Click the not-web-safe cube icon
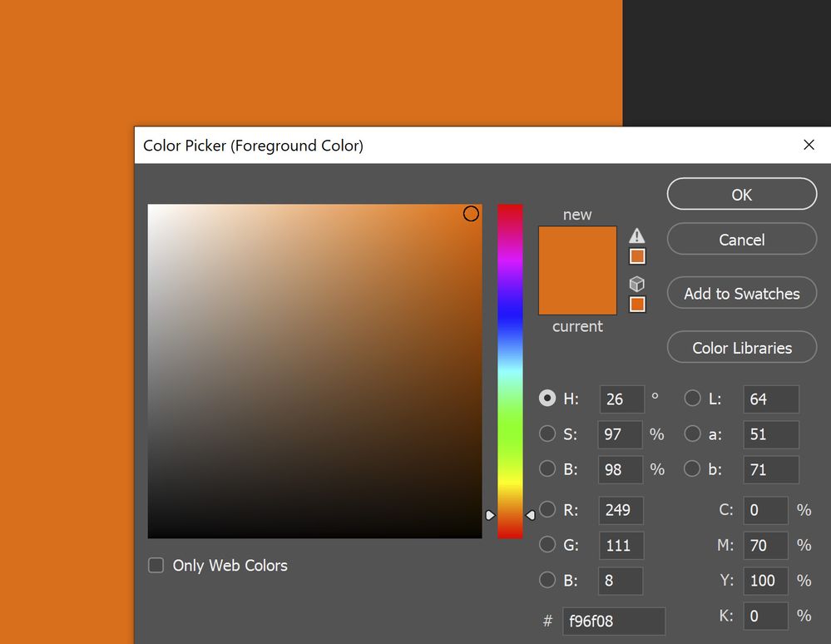 pos(637,284)
